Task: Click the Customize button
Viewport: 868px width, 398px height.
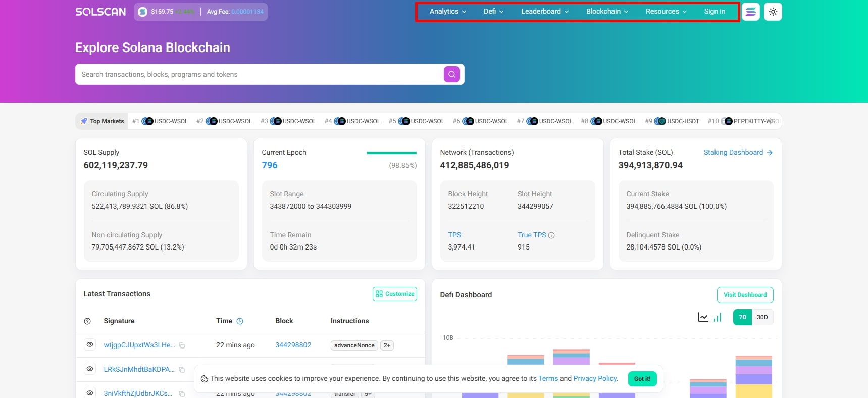Action: 395,294
